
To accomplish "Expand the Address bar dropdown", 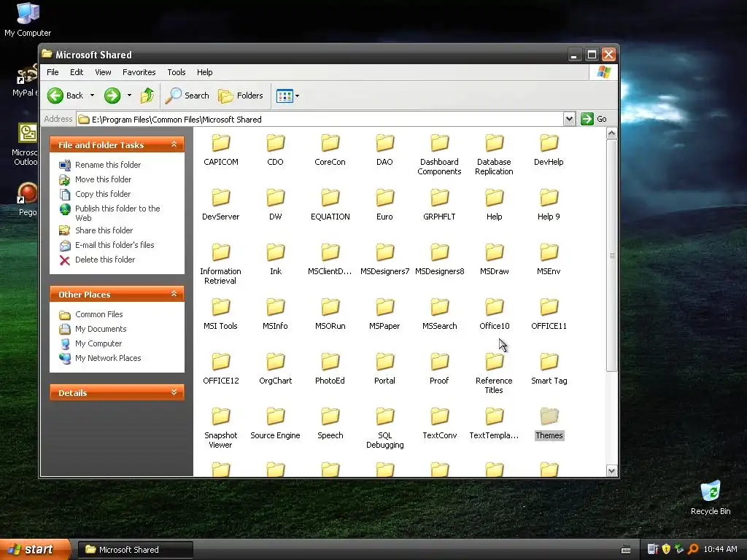I will pos(569,119).
